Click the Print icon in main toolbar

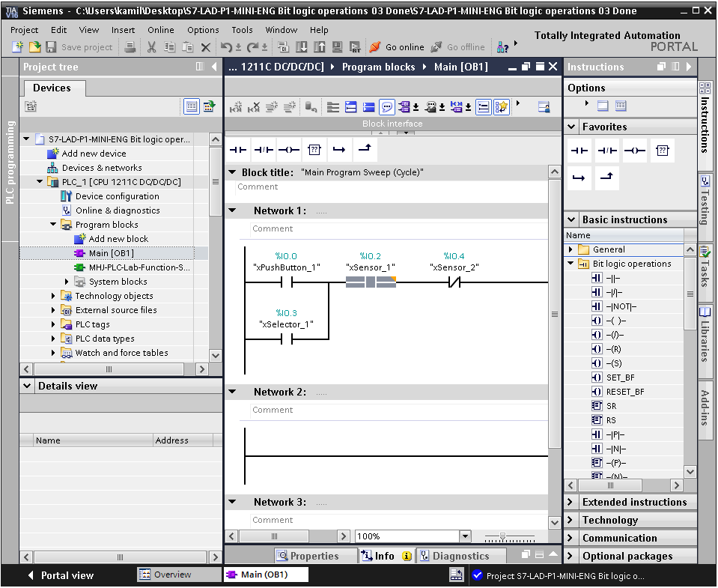point(130,46)
